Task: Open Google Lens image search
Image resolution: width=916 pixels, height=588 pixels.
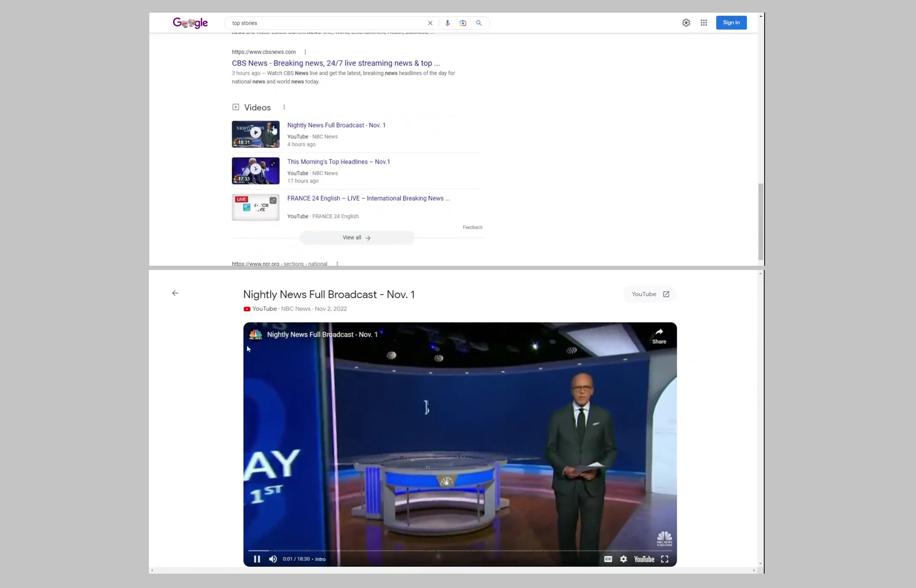Action: pos(463,23)
